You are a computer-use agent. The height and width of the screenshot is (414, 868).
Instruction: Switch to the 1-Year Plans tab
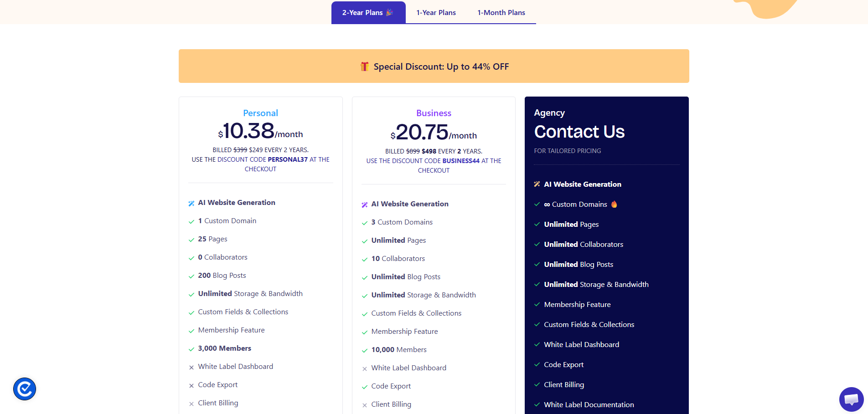435,12
